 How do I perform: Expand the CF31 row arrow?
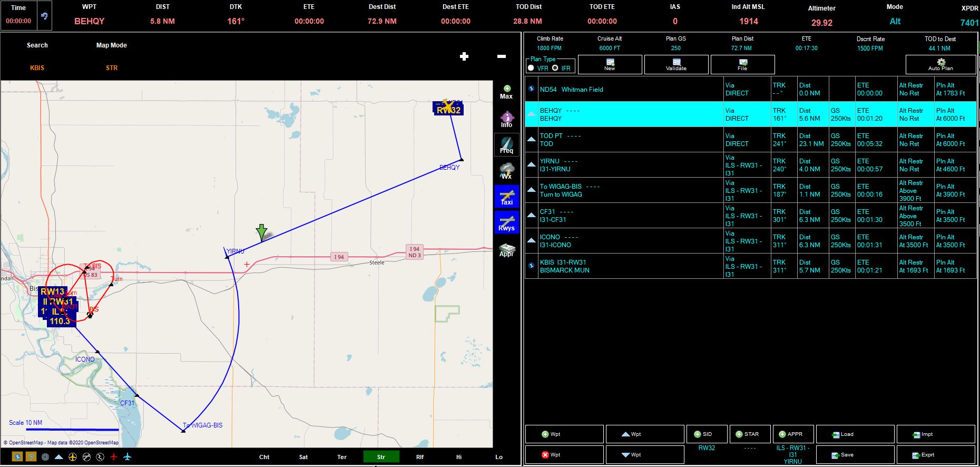click(532, 216)
